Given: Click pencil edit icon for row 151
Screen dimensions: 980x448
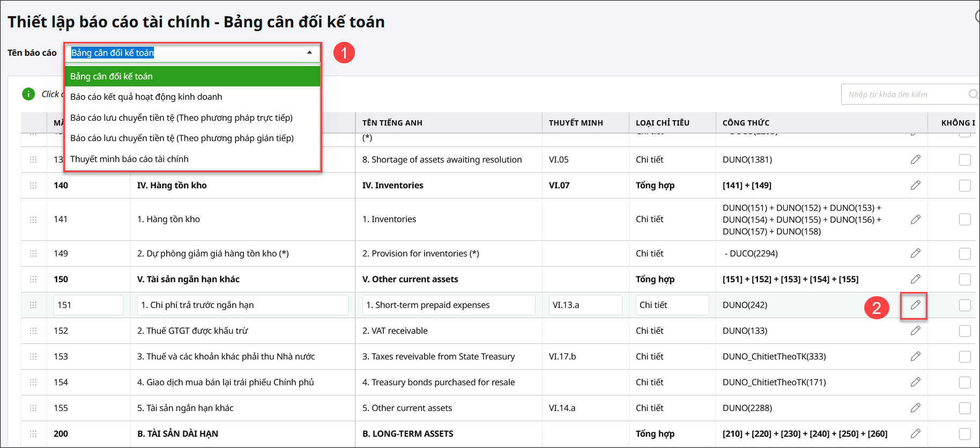Looking at the screenshot, I should coord(915,305).
